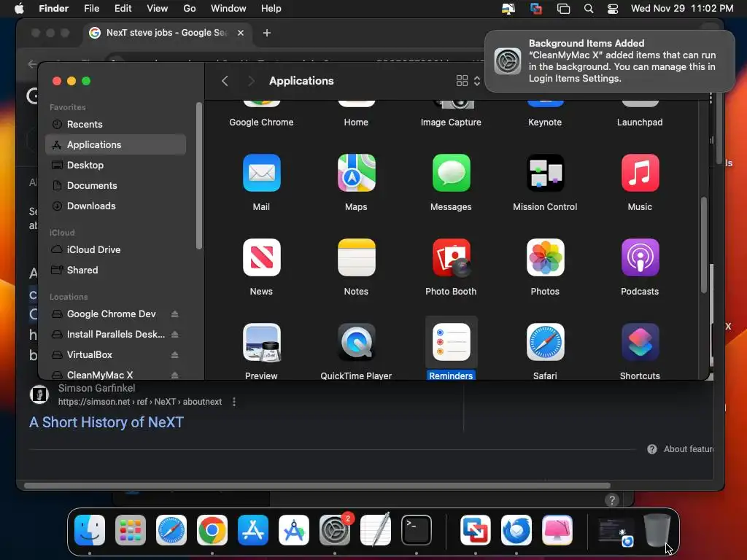Open Spotlight search in menu bar
The image size is (747, 560).
589,9
